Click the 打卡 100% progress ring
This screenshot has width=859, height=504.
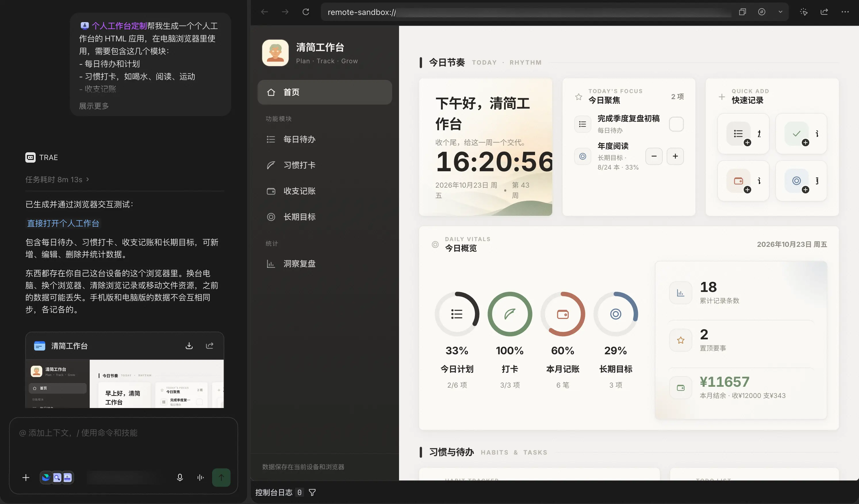(510, 314)
